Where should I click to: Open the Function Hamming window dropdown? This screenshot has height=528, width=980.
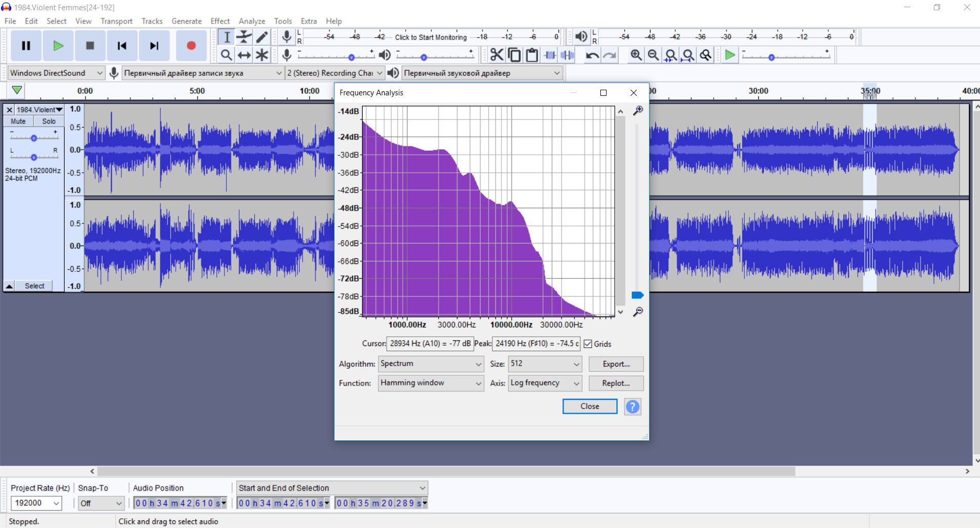tap(431, 383)
